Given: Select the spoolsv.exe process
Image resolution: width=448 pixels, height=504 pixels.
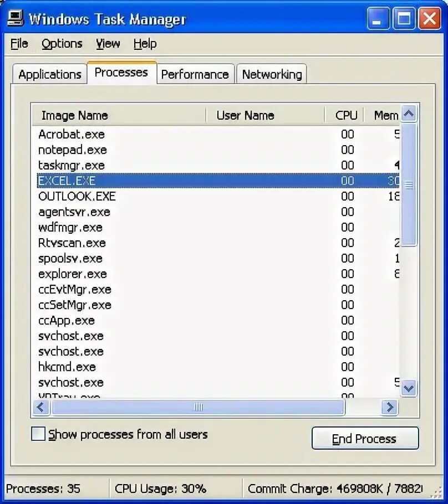Looking at the screenshot, I should [x=218, y=259].
